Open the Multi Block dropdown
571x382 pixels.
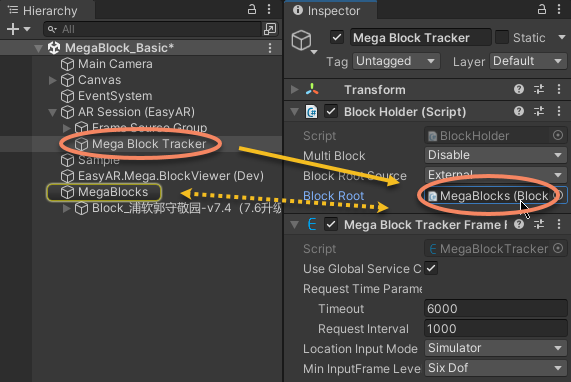(495, 155)
